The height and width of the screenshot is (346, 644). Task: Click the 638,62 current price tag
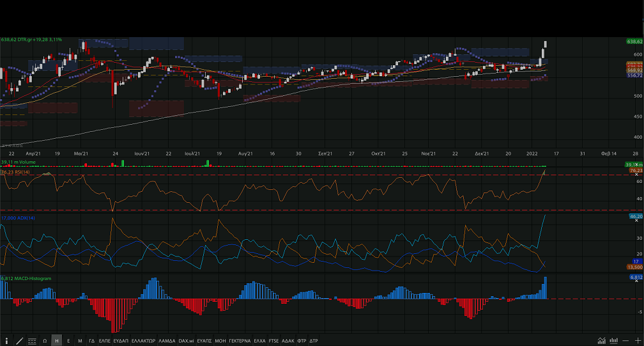click(x=634, y=41)
